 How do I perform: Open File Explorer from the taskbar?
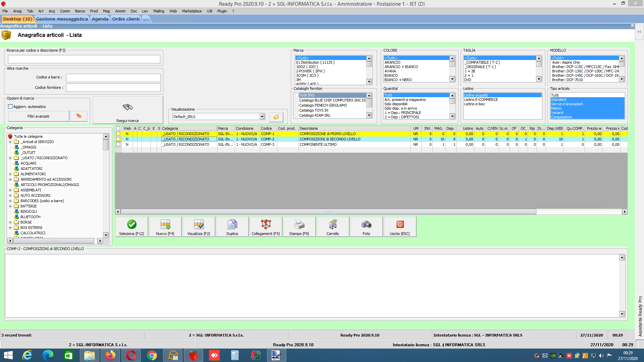coord(89,355)
